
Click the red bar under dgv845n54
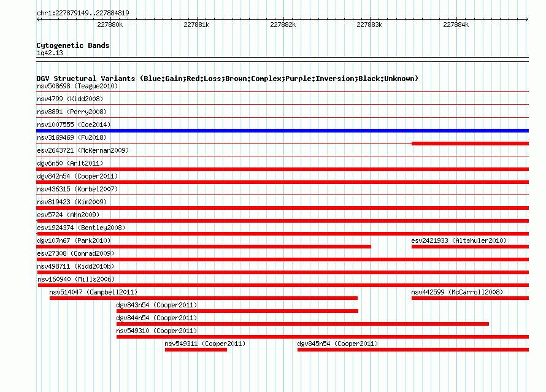click(413, 350)
